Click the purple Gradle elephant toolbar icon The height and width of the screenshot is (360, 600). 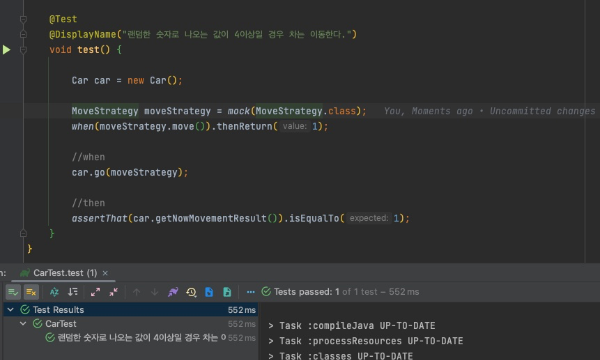pos(173,292)
